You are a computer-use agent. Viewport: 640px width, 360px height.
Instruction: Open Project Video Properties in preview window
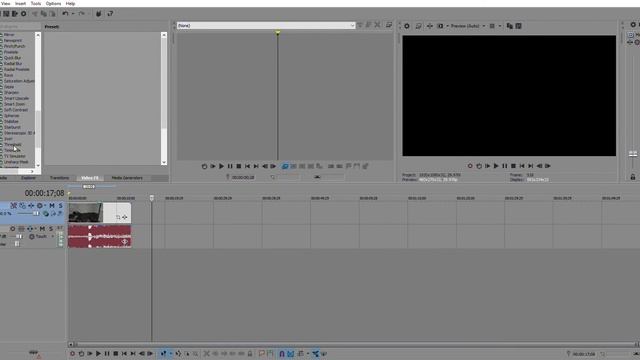pyautogui.click(x=407, y=26)
